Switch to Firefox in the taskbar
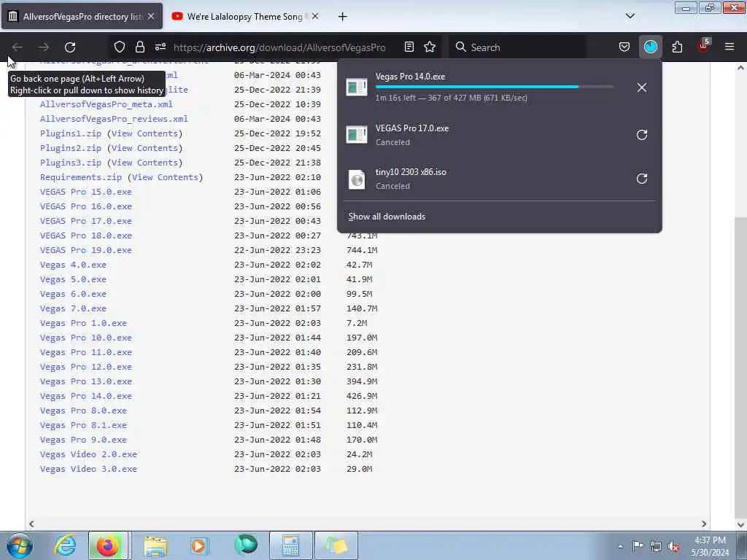The width and height of the screenshot is (747, 560). pyautogui.click(x=108, y=545)
